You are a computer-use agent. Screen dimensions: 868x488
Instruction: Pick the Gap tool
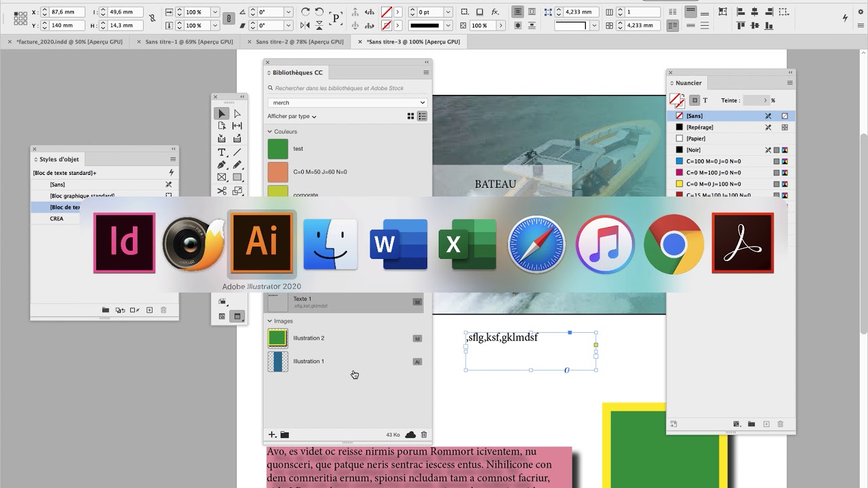(237, 126)
